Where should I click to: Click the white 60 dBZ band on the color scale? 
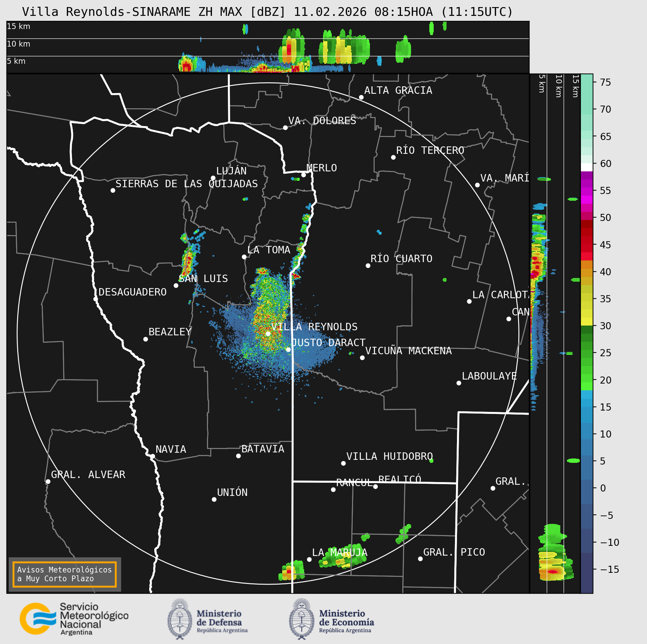click(x=587, y=167)
